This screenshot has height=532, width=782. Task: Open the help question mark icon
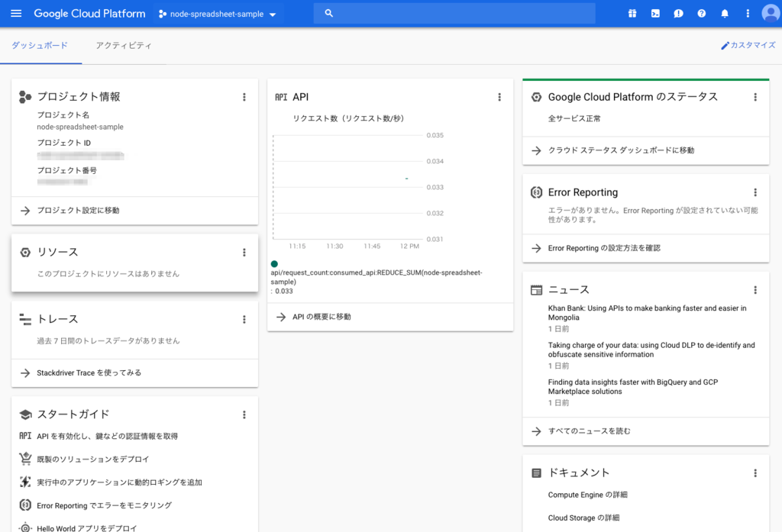coord(701,13)
